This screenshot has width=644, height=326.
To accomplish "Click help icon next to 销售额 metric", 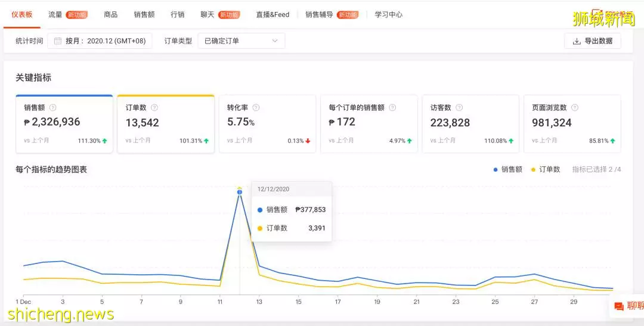I will (52, 107).
